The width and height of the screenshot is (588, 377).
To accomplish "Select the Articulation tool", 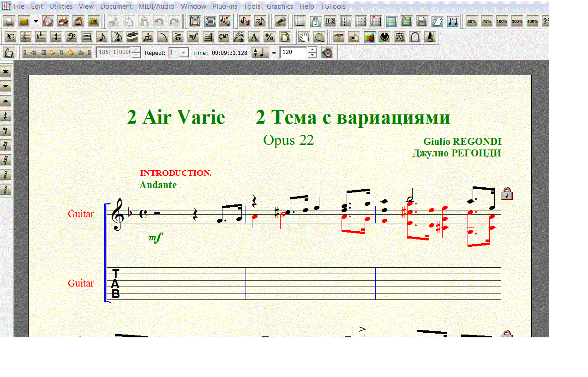I will [178, 36].
